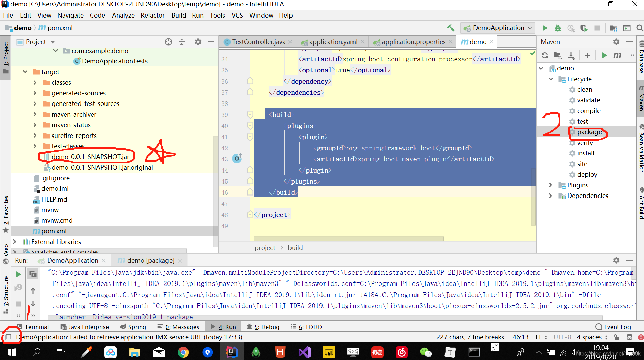Image resolution: width=644 pixels, height=360 pixels.
Task: Open IntelliJ IDEA from Windows taskbar
Action: point(232,352)
